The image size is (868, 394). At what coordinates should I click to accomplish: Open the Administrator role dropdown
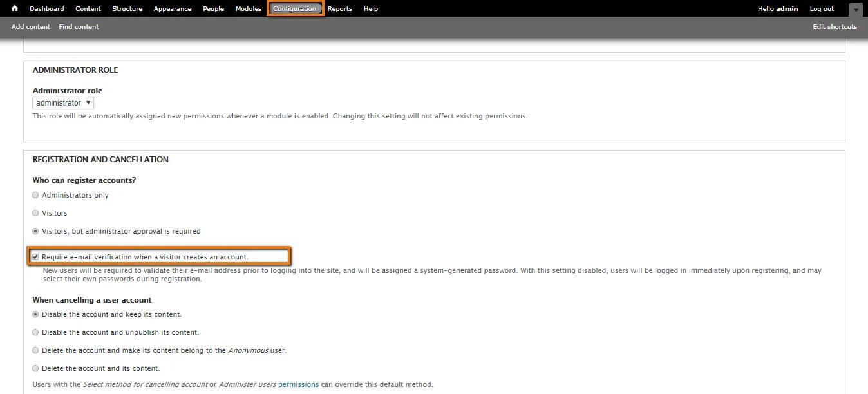coord(63,103)
